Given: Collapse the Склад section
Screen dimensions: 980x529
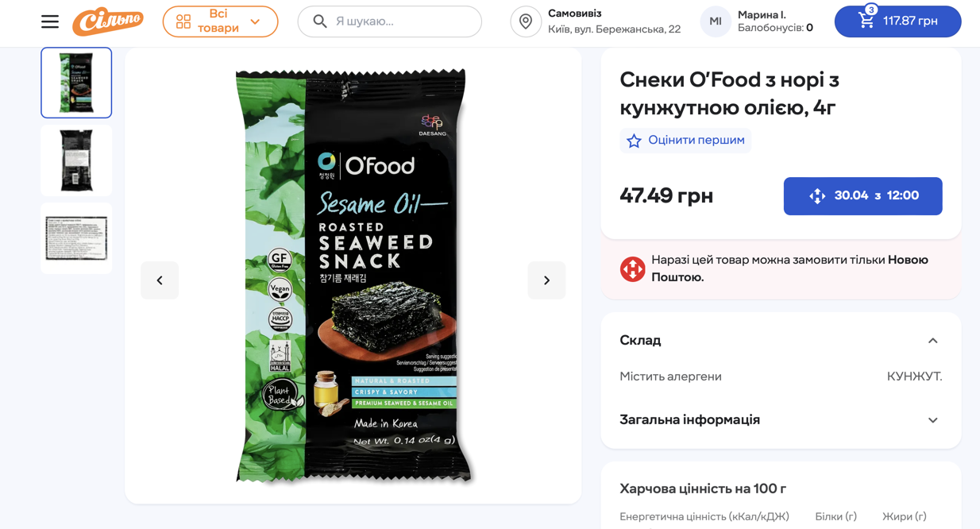Looking at the screenshot, I should click(932, 341).
